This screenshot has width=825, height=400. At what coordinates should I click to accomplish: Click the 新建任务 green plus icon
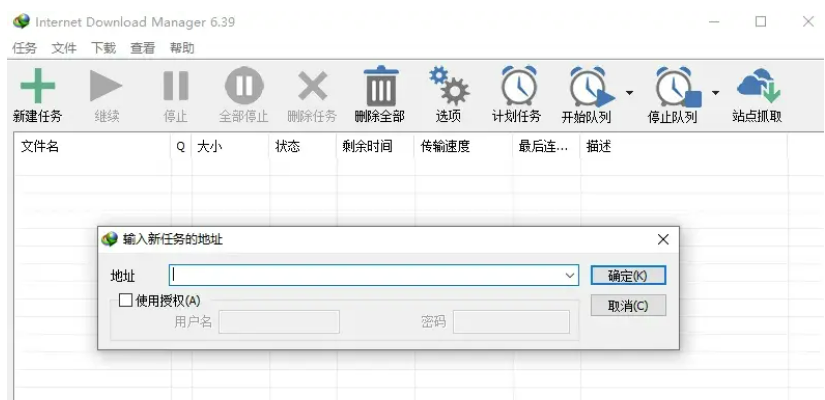(x=38, y=86)
